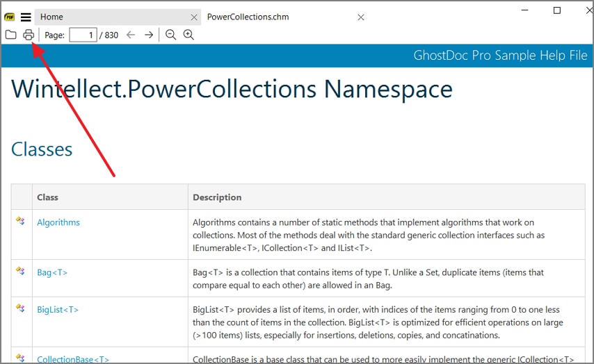594x364 pixels.
Task: Zoom out with the magnifier minus icon
Action: point(171,35)
